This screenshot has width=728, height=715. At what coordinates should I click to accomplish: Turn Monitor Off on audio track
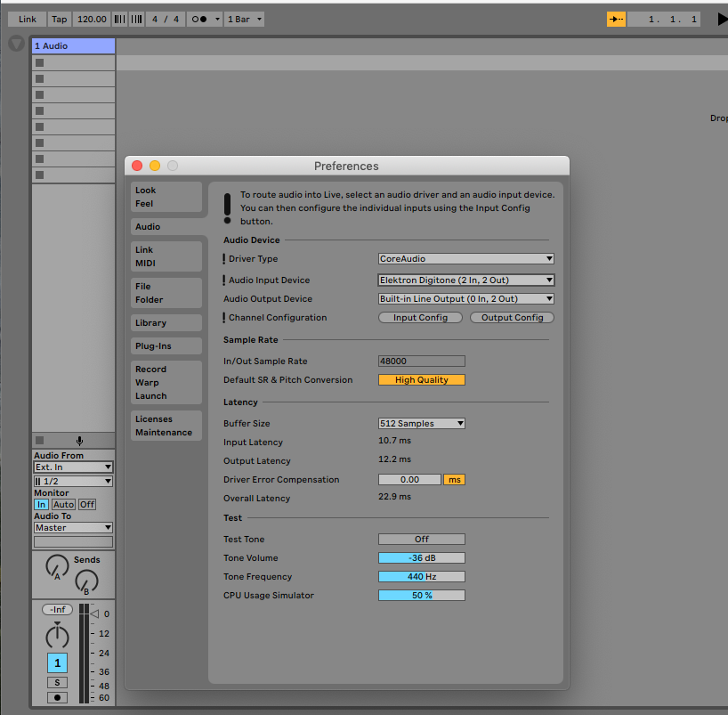tap(86, 504)
